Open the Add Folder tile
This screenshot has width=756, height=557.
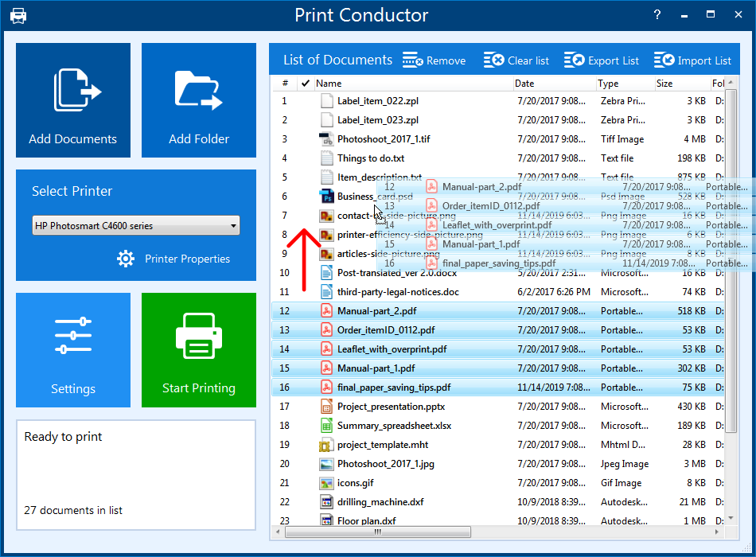199,100
